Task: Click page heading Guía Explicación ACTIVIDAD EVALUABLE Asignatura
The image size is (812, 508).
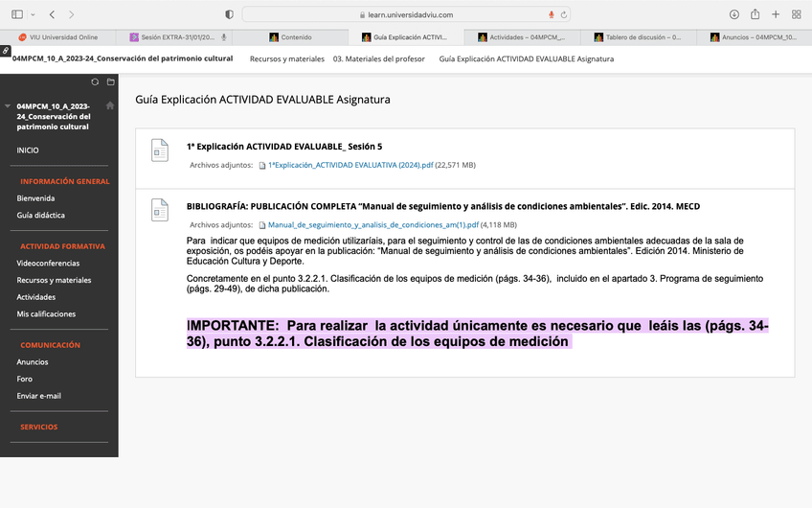Action: pyautogui.click(x=262, y=100)
